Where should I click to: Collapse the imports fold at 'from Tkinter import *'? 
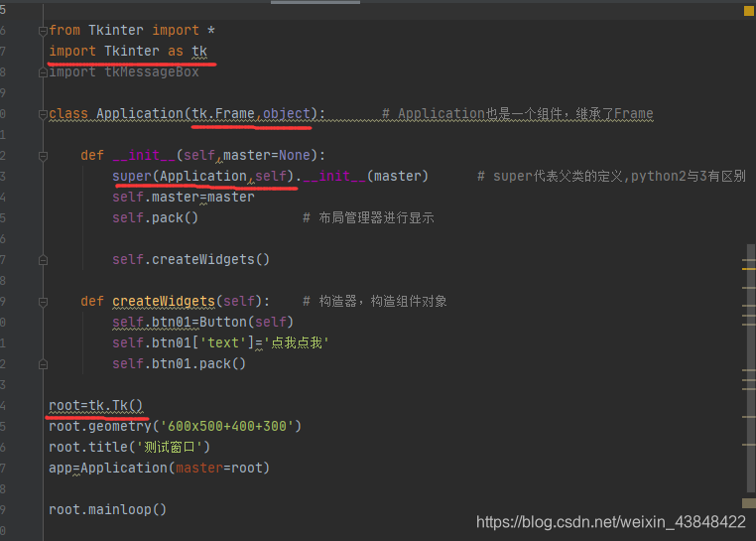pyautogui.click(x=43, y=32)
